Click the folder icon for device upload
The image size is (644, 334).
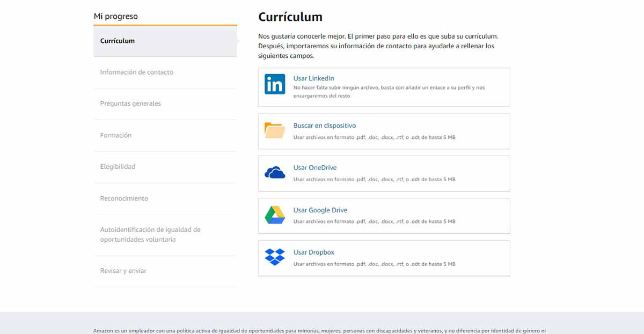point(274,130)
